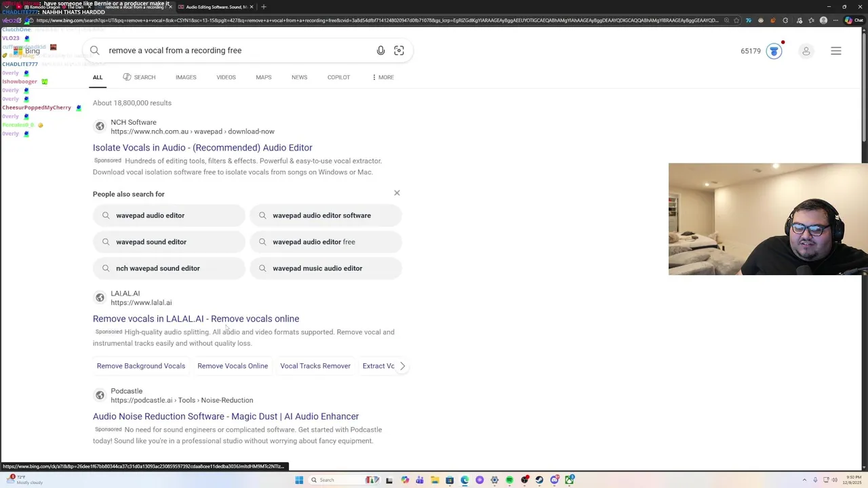Open MORE search filters dropdown

(x=383, y=77)
